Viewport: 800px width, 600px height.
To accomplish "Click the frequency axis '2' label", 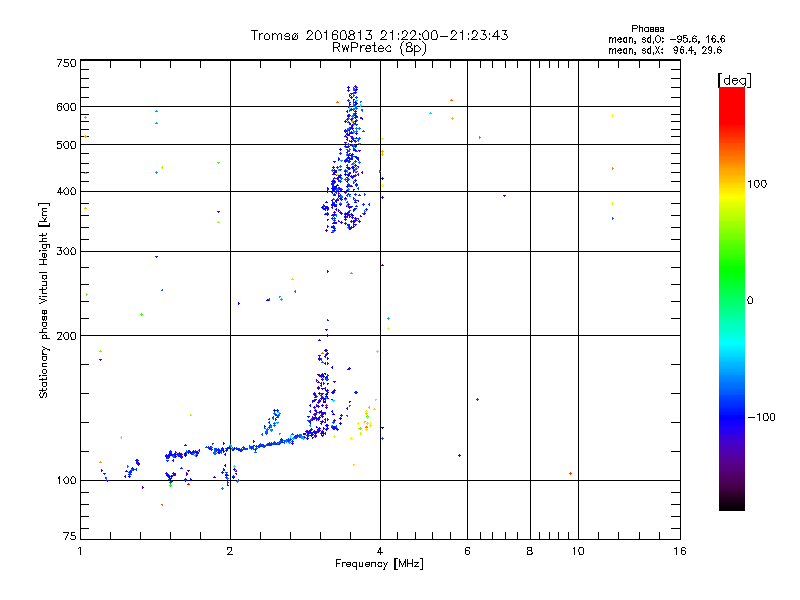I will coord(230,551).
